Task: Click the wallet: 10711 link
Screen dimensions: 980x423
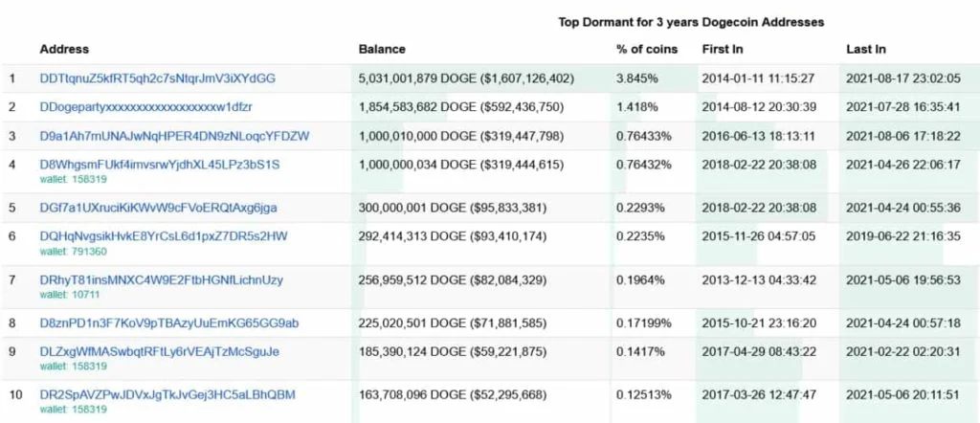Action: click(70, 295)
